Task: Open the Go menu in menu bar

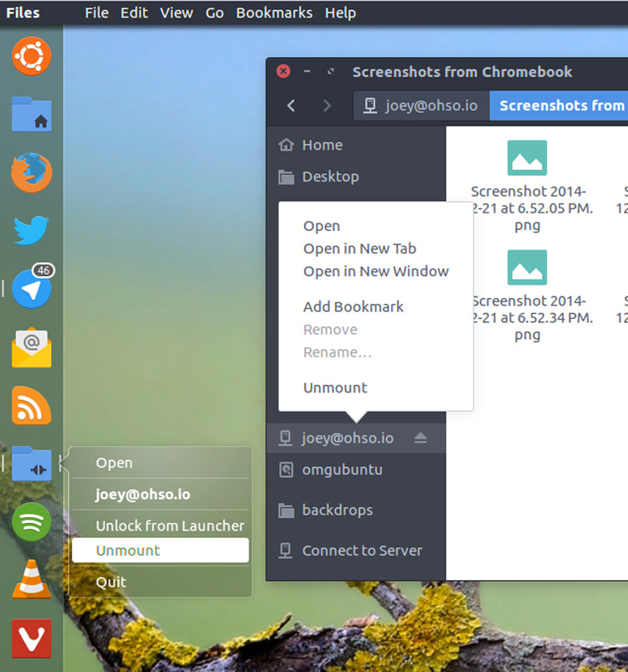Action: point(214,13)
